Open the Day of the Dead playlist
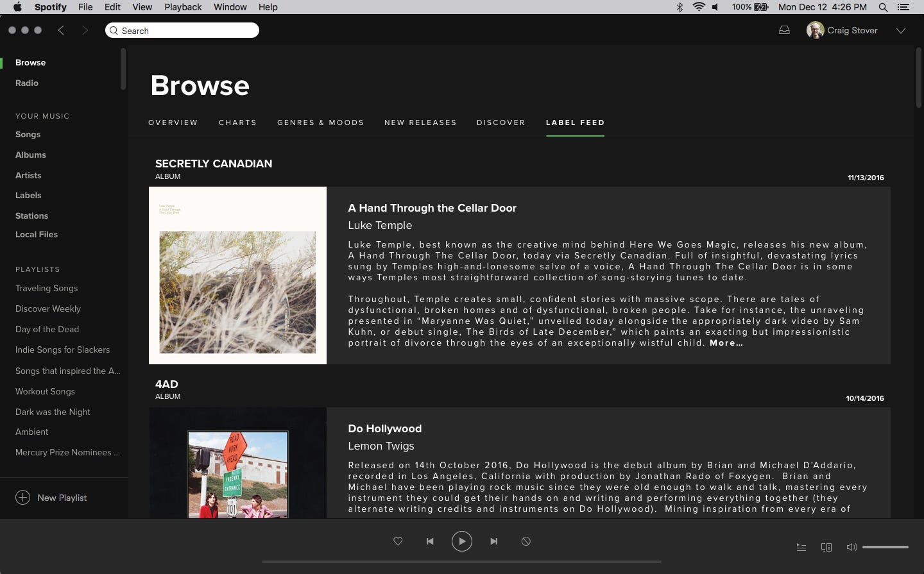 click(47, 329)
